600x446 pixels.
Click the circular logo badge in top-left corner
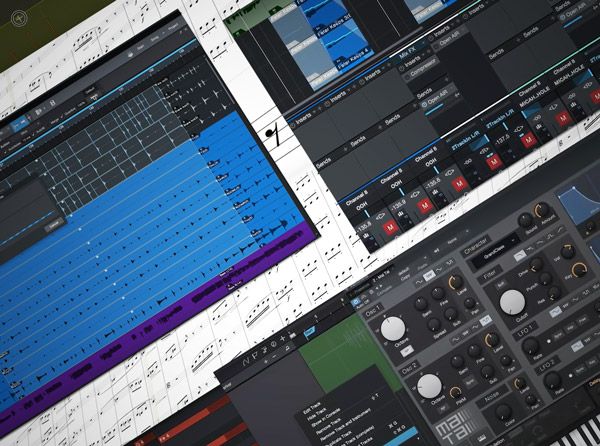pyautogui.click(x=16, y=17)
